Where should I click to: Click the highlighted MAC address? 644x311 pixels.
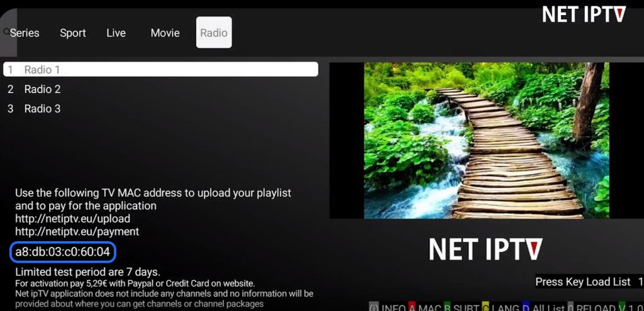[63, 253]
